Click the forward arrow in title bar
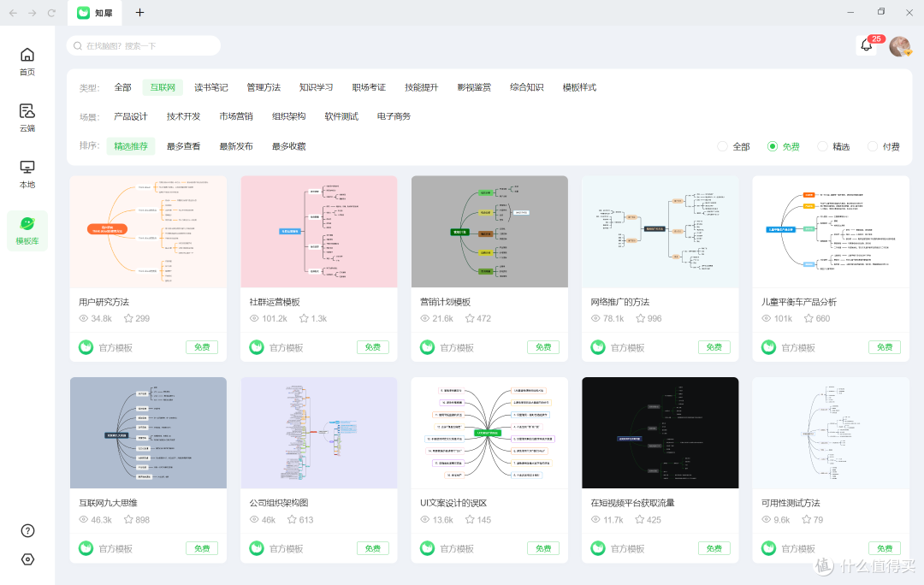This screenshot has width=924, height=585. point(32,13)
